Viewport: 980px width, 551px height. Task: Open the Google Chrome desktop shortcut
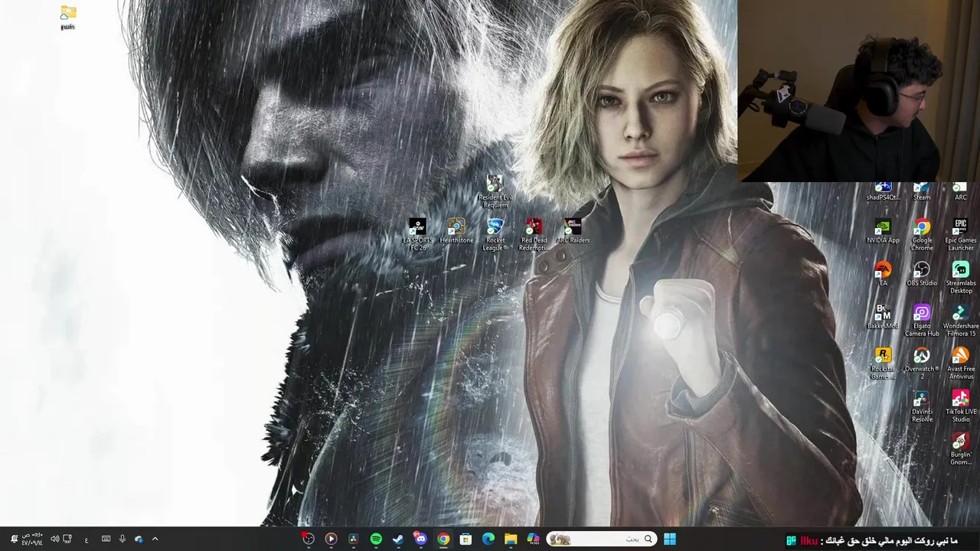coord(922,235)
